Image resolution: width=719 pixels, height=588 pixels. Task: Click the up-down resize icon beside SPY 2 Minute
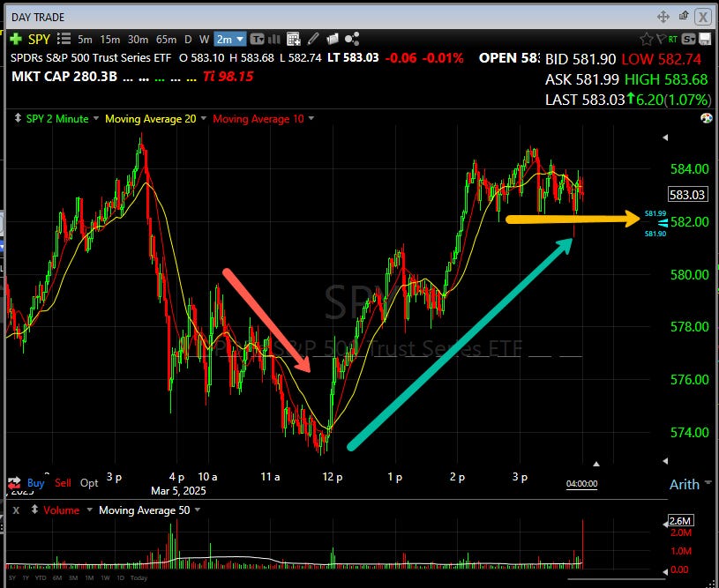pos(18,118)
